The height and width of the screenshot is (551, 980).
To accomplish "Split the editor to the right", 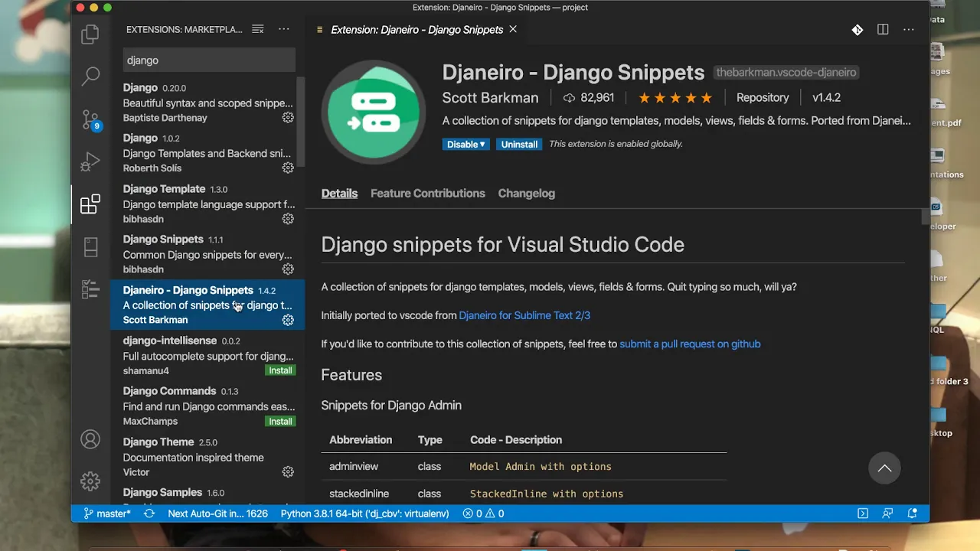I will pyautogui.click(x=883, y=30).
